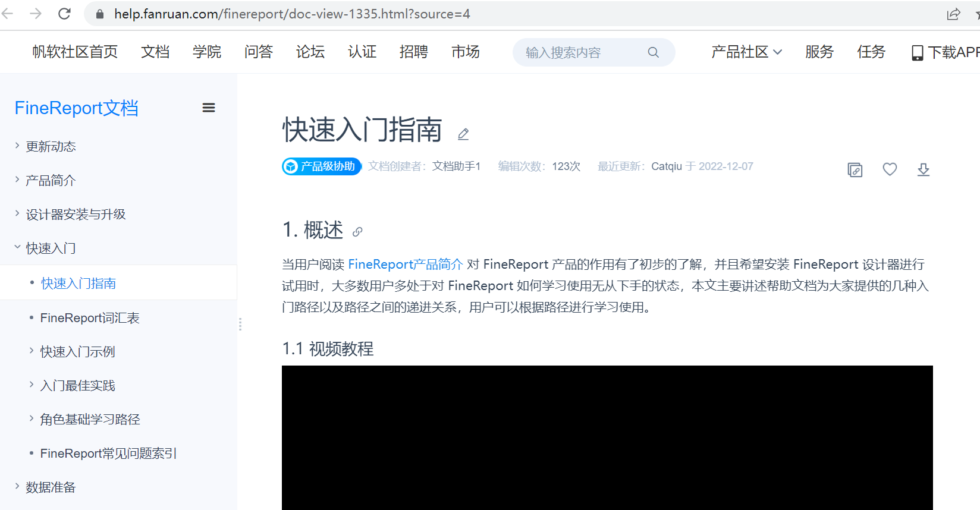Screen dimensions: 980x510
Task: Click the browser share icon in address bar
Action: click(953, 14)
